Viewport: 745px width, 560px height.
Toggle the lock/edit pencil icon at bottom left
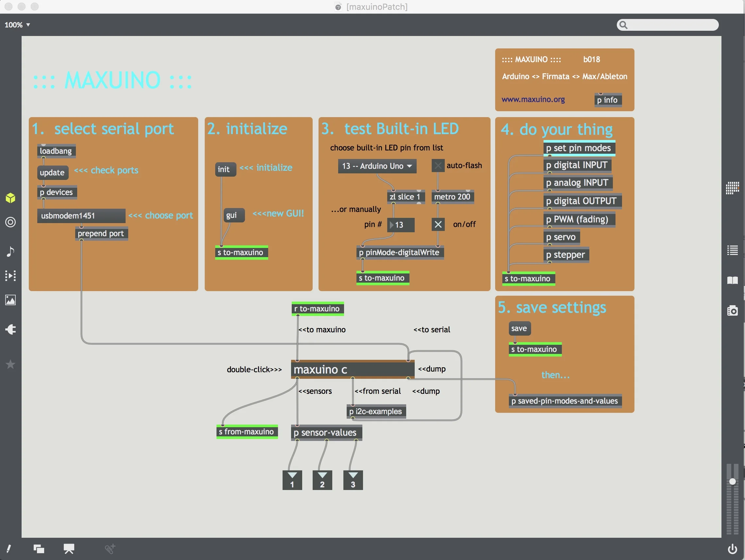[9, 549]
